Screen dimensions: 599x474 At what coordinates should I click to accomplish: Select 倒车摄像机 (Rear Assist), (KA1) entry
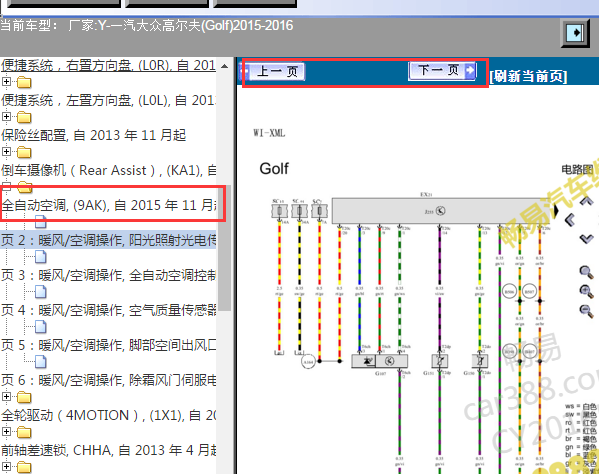[108, 170]
